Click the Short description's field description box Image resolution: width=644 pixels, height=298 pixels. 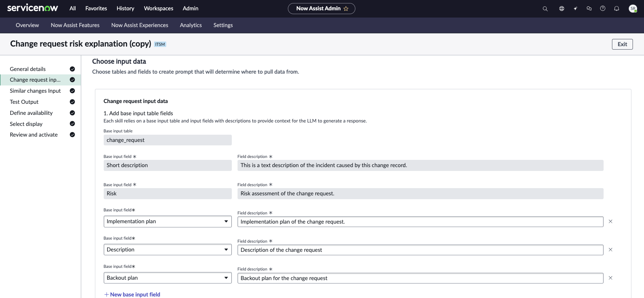point(420,165)
